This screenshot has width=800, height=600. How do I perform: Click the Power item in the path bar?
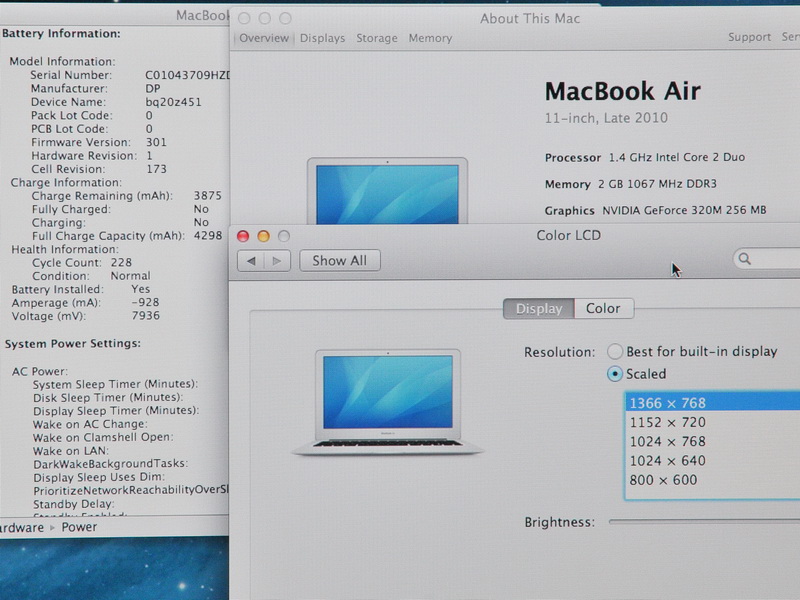79,527
